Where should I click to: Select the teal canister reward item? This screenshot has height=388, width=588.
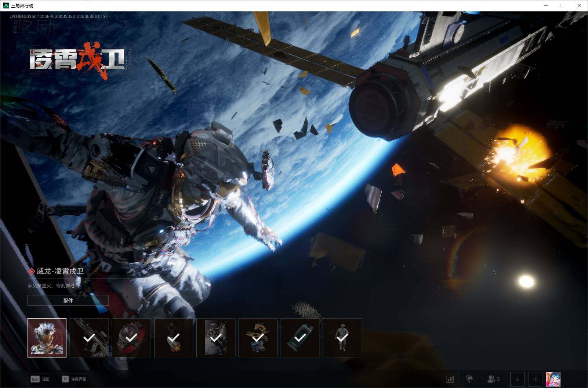click(x=300, y=338)
